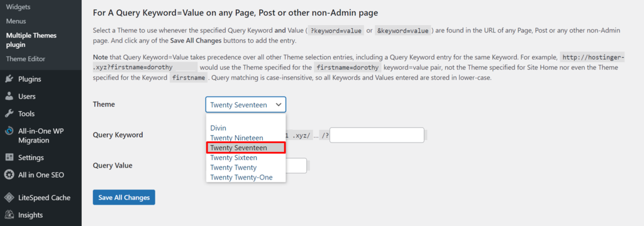Image resolution: width=644 pixels, height=226 pixels.
Task: Choose Twenty Twenty-One from the list
Action: 241,177
